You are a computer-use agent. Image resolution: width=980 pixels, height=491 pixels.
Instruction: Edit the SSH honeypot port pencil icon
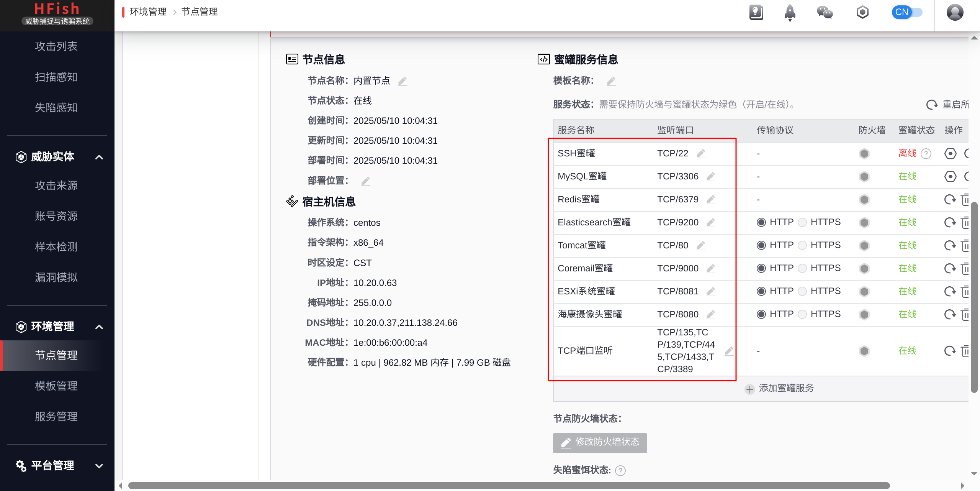701,154
